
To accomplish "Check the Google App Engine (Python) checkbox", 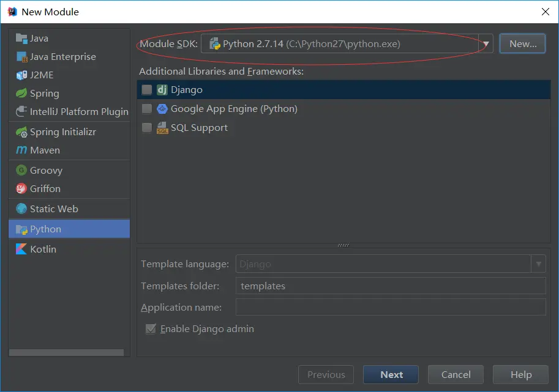I will pos(147,109).
